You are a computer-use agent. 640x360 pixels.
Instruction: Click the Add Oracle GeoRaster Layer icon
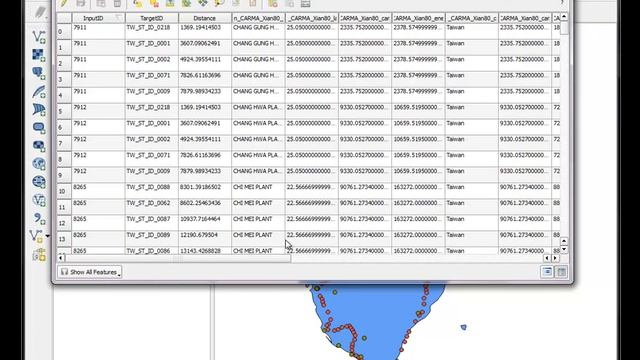tap(39, 146)
